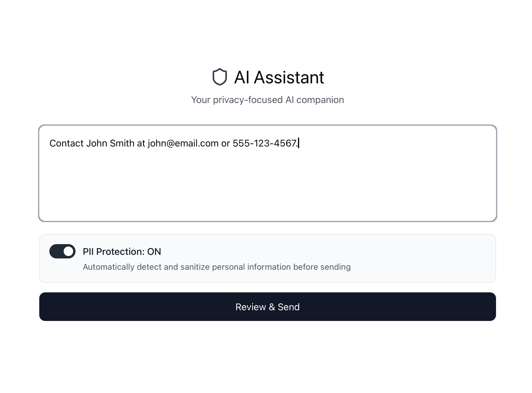The image size is (532, 393).
Task: Place cursor on "Smith" in the message
Action: point(122,143)
